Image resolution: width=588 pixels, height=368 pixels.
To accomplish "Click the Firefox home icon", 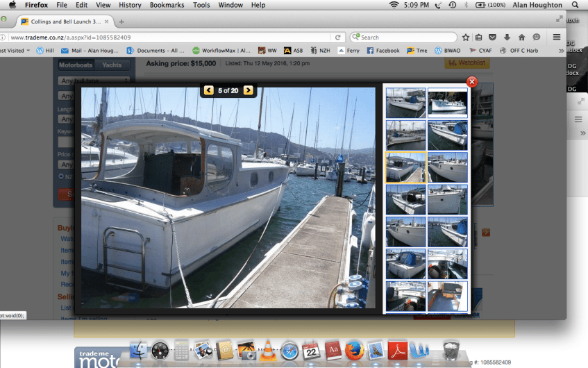I will pyautogui.click(x=521, y=37).
